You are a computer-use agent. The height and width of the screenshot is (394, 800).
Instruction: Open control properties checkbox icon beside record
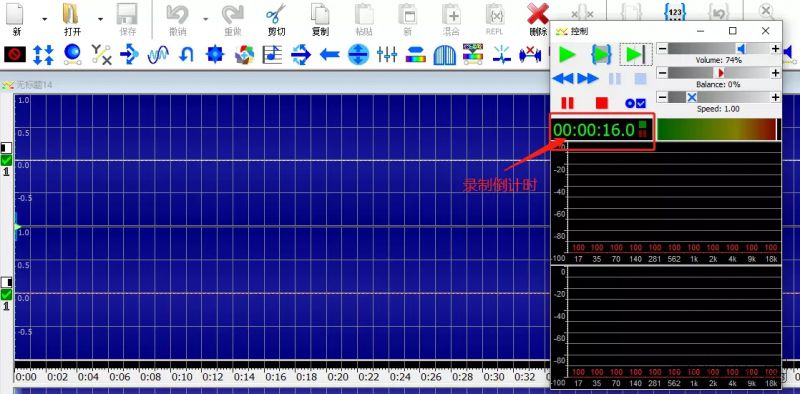(636, 103)
